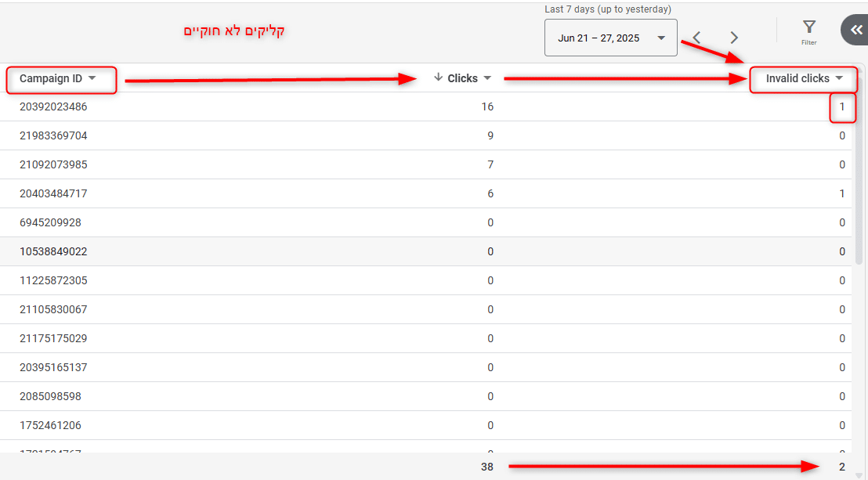
Task: Click campaign ID 10538849022 highlighted row
Action: pos(53,251)
